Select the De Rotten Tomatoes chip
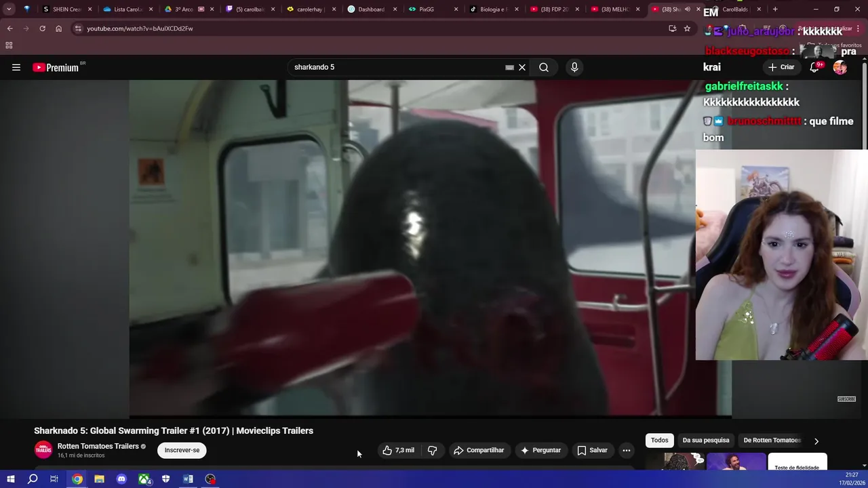This screenshot has height=488, width=868. (772, 440)
